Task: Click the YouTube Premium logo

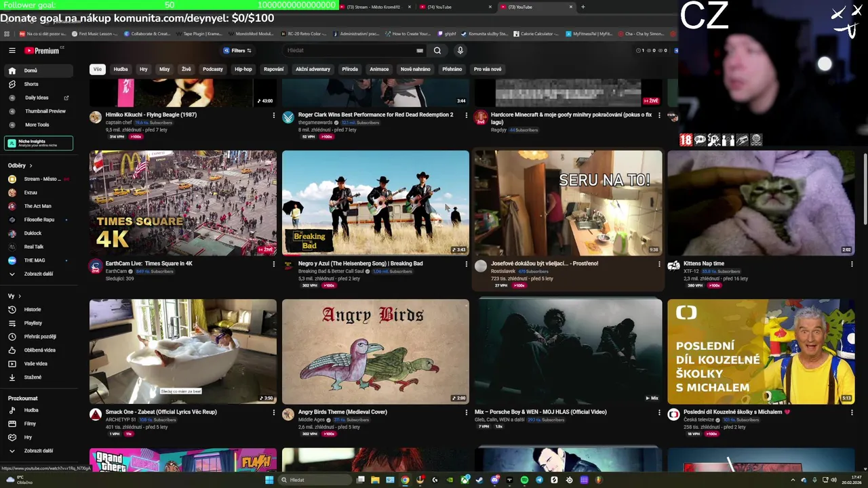Action: point(43,50)
